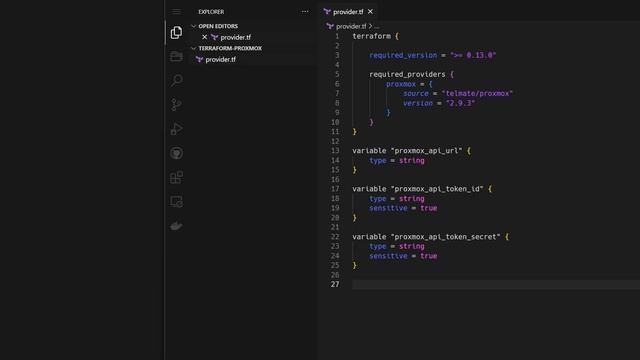
Task: Click "proxmox_api_url" variable name
Action: (427, 151)
